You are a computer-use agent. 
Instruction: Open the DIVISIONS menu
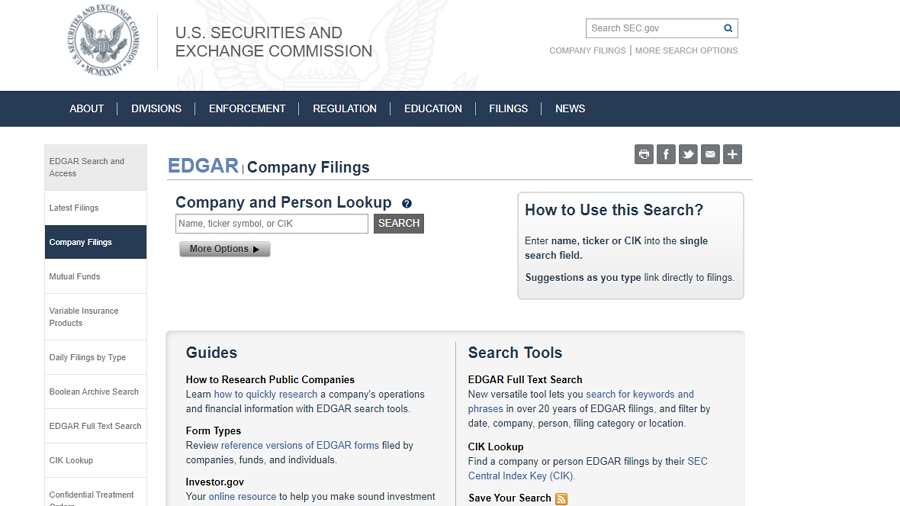click(x=156, y=108)
